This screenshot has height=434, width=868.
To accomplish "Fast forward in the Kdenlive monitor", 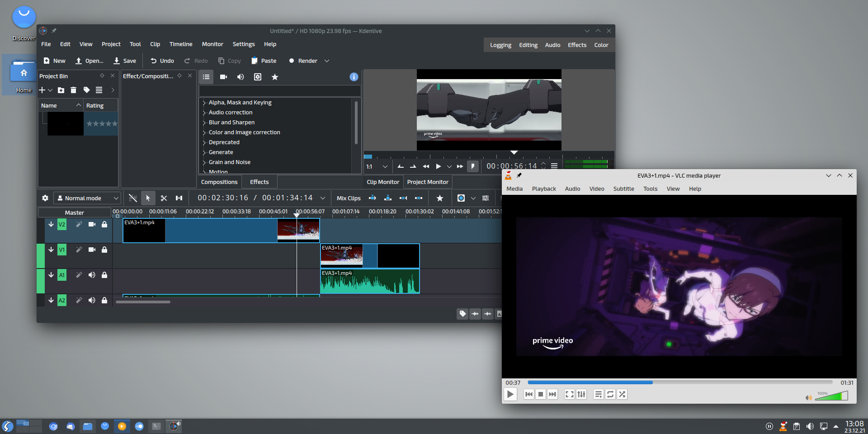I will pos(460,166).
